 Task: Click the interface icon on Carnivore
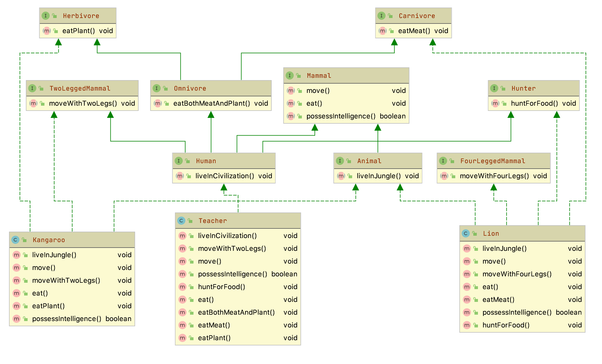coord(381,16)
